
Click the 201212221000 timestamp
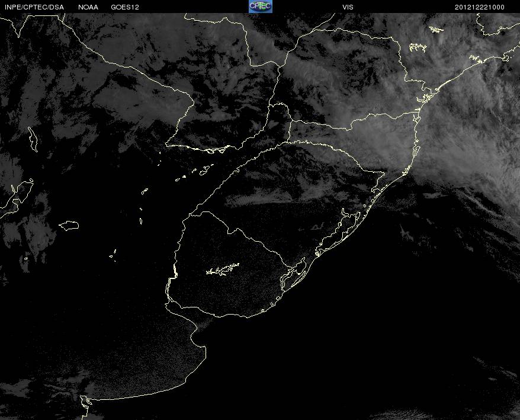coord(480,7)
